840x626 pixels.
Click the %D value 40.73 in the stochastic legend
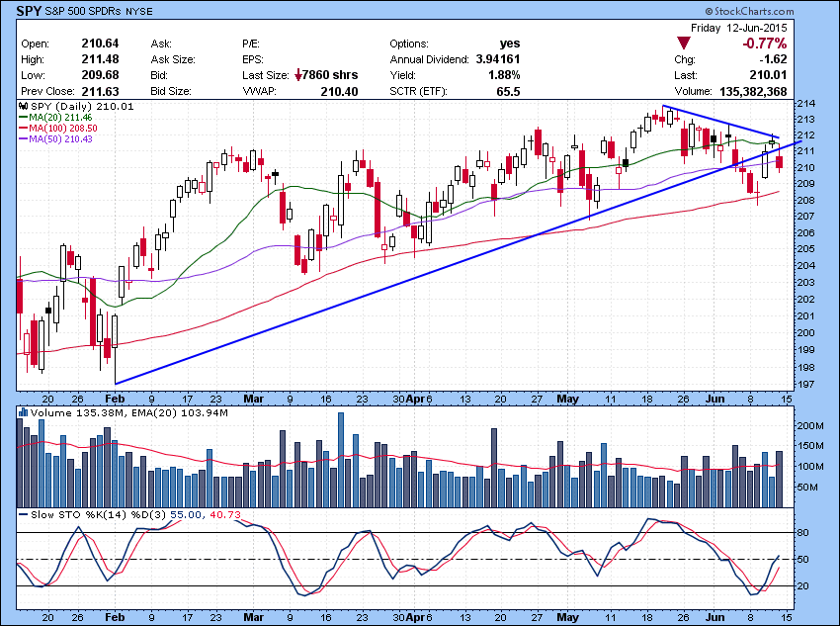pos(225,514)
